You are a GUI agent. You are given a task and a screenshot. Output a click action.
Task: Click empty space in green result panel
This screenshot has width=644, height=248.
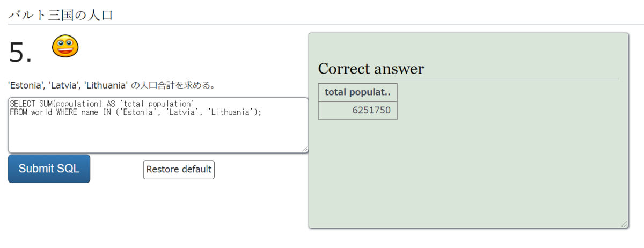(483, 172)
